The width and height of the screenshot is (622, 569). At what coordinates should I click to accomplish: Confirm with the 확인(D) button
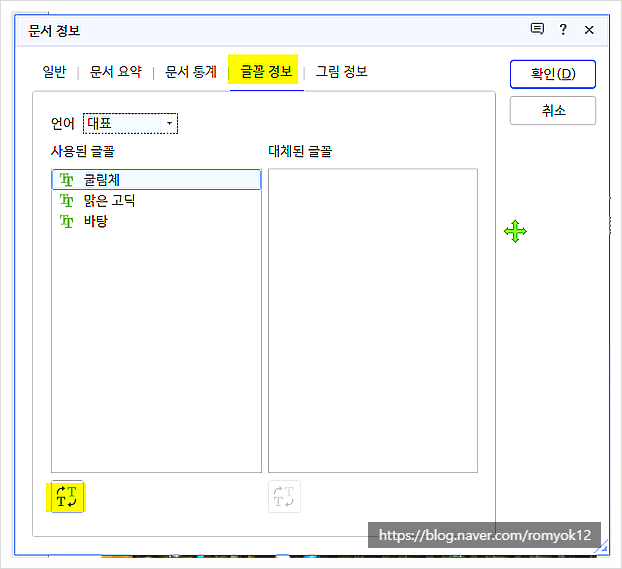pyautogui.click(x=553, y=74)
